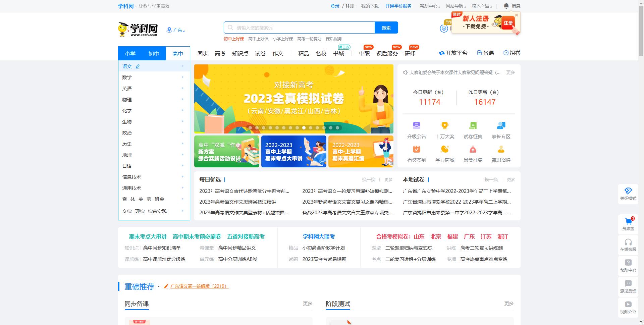
Task: Switch to the 初中 tab
Action: [154, 53]
